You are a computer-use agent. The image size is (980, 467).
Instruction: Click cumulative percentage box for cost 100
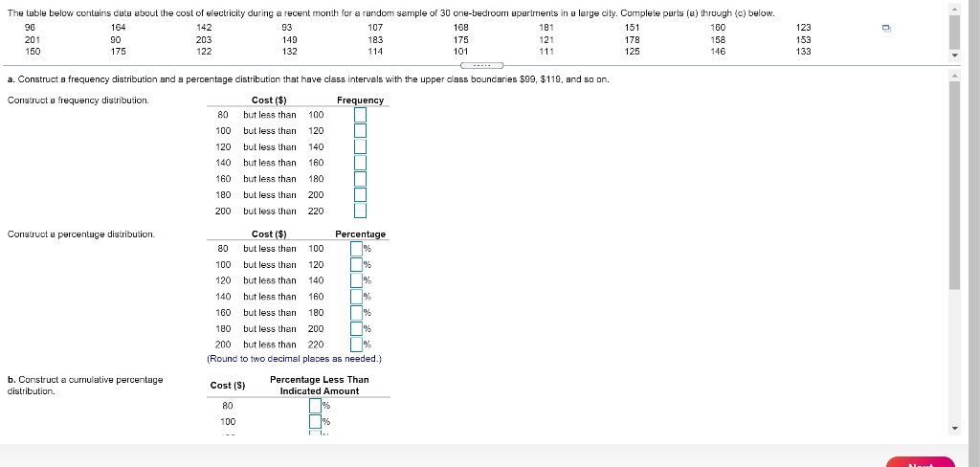point(316,422)
